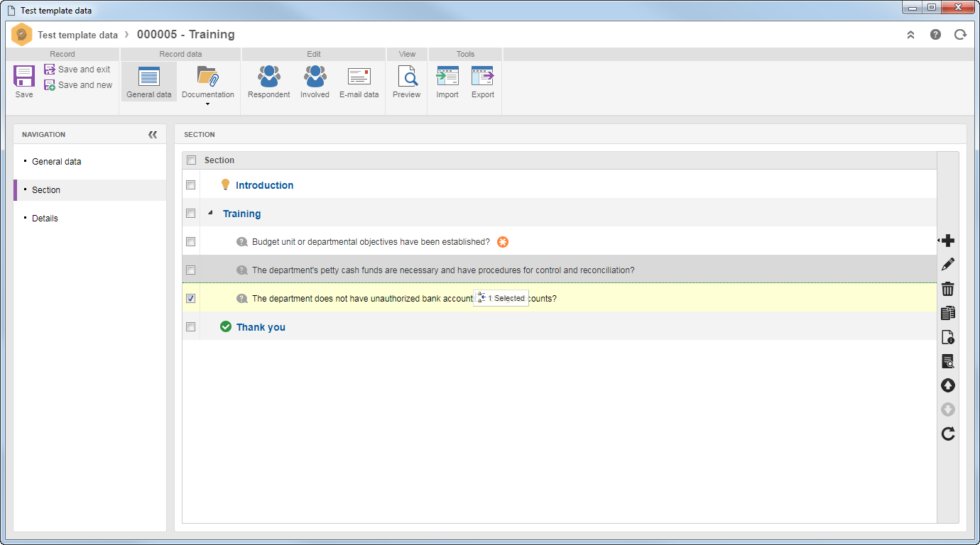Click the view details magnifier icon
This screenshot has width=980, height=545.
coord(947,361)
